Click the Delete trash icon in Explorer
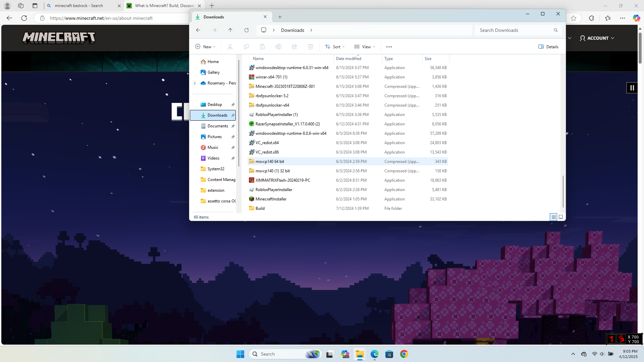This screenshot has height=362, width=644. click(x=311, y=47)
